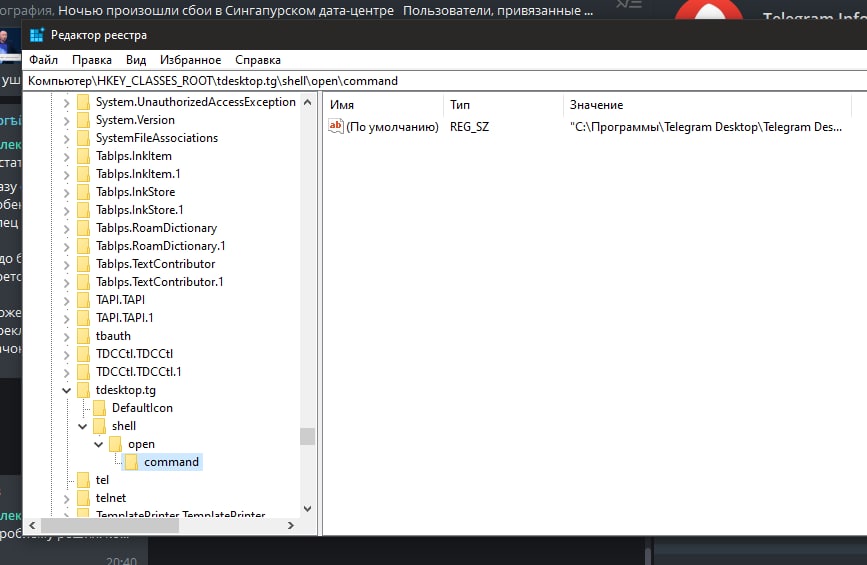
Task: Click the Telegram Desktop path value
Action: [x=706, y=127]
